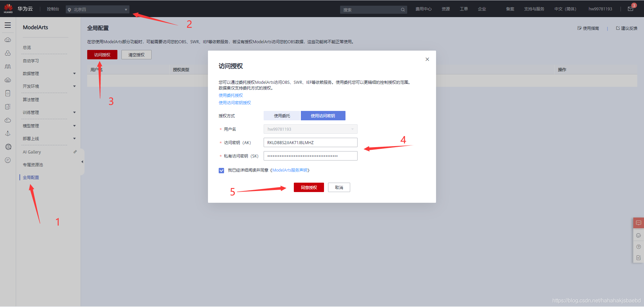
Task: Open the 建议反馈 link
Action: click(x=627, y=28)
